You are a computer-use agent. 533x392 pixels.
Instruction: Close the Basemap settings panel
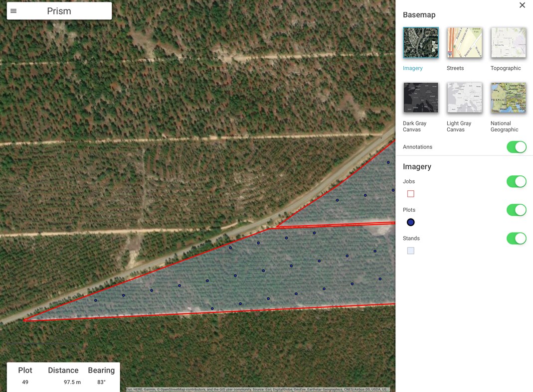coord(522,5)
